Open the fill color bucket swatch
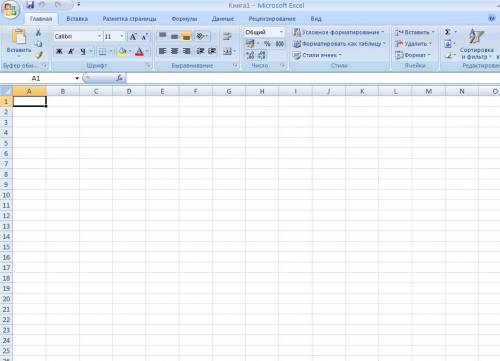The height and width of the screenshot is (361, 500). (122, 51)
